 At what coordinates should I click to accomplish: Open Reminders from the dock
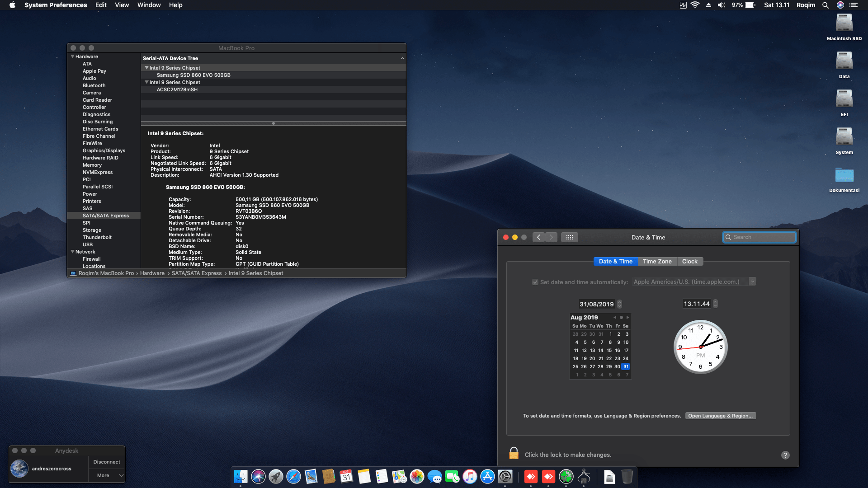(x=382, y=476)
